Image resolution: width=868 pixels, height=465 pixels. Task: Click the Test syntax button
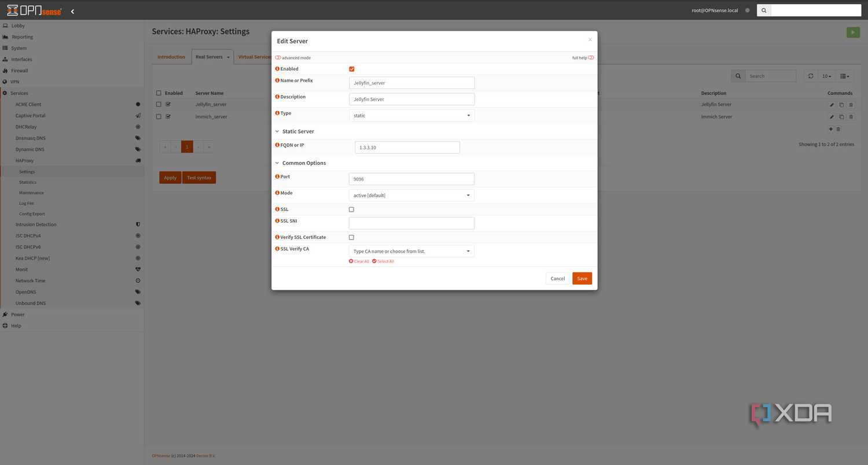pos(199,178)
